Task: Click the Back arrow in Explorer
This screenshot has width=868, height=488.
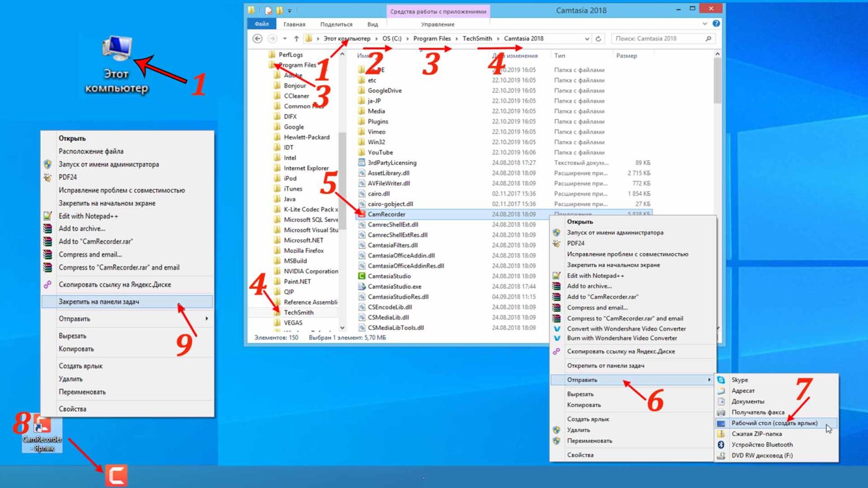Action: [258, 38]
